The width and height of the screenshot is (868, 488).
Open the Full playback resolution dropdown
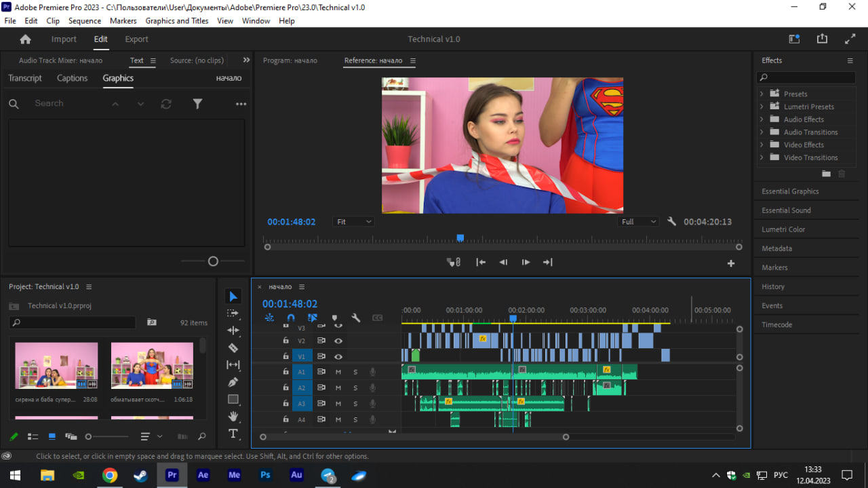638,222
